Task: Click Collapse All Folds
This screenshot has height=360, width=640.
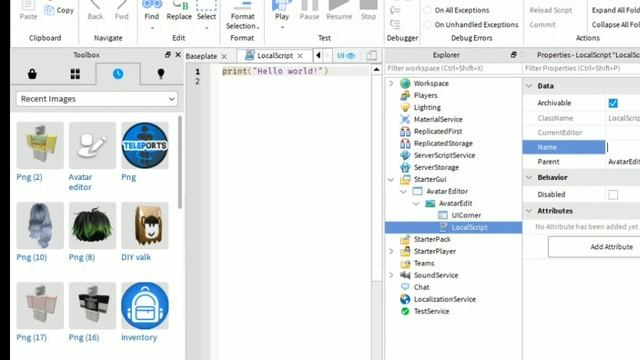Action: 616,25
